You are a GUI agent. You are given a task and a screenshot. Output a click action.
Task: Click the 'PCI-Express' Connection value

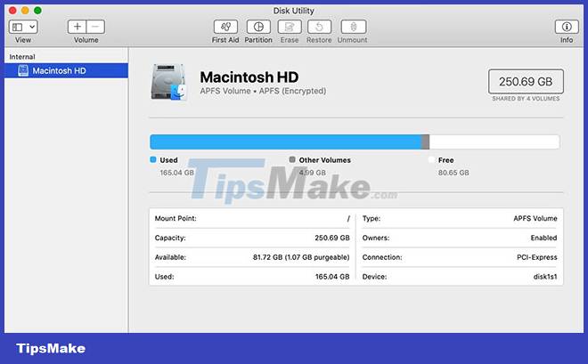(537, 257)
